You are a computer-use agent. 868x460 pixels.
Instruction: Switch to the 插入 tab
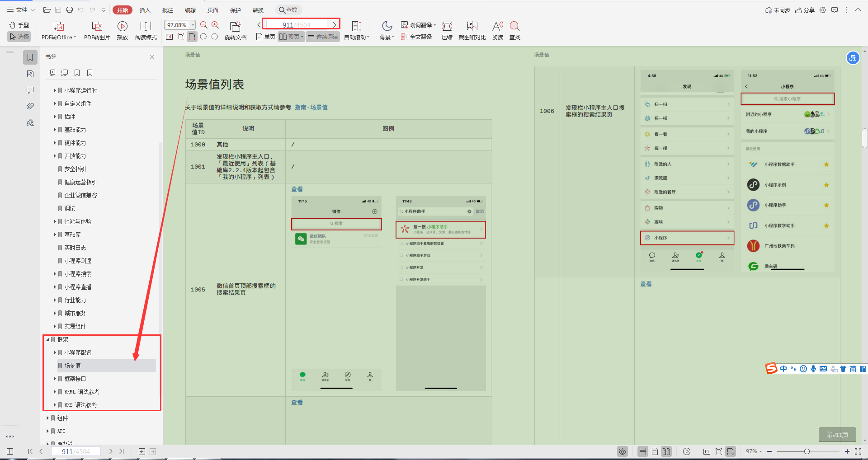145,10
